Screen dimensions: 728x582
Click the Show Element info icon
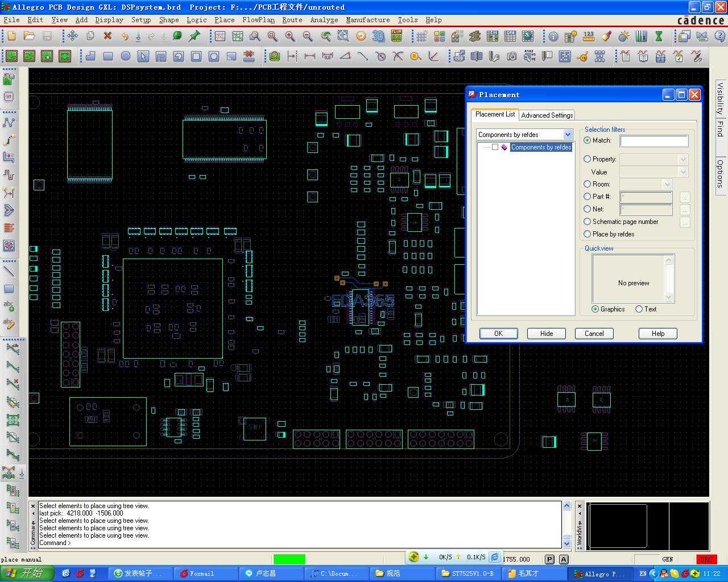point(553,36)
